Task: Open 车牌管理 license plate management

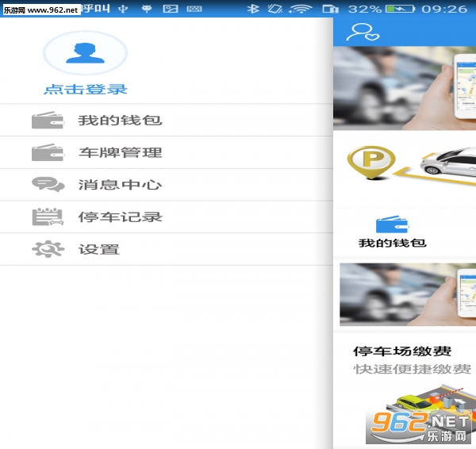Action: (120, 152)
